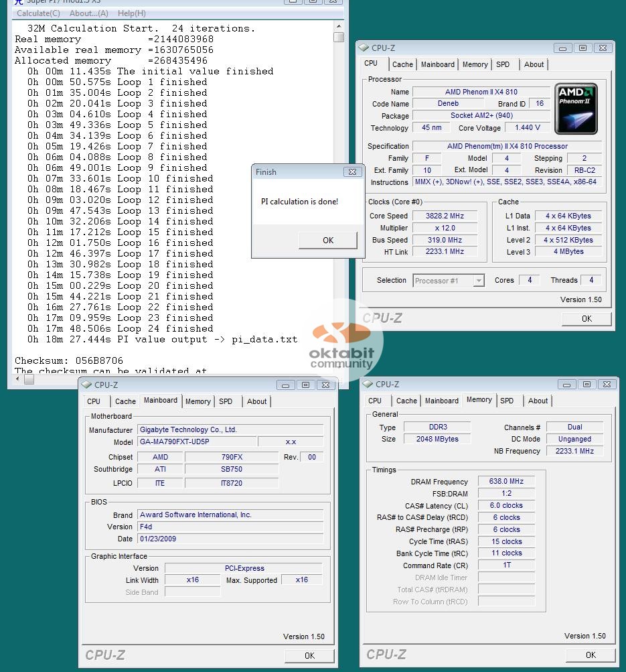Click the motherboard Model field GA-MA790FXT-UD5P
Screen dimensions: 626x672
197,442
